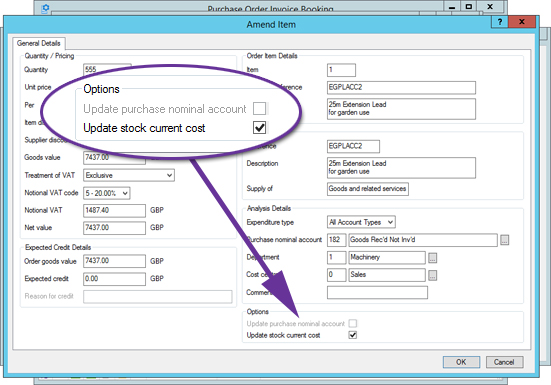Image resolution: width=551 pixels, height=385 pixels.
Task: Click the Net value field
Action: pos(114,228)
